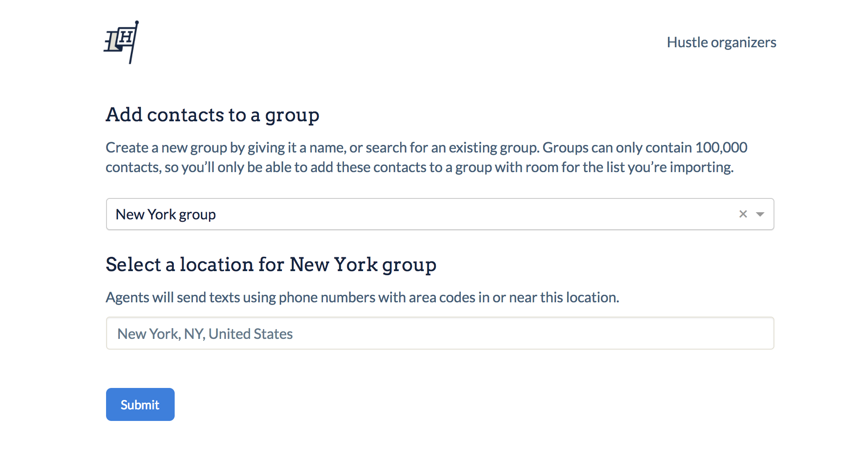Click the 100,000 contacts limit paragraph

pos(426,157)
